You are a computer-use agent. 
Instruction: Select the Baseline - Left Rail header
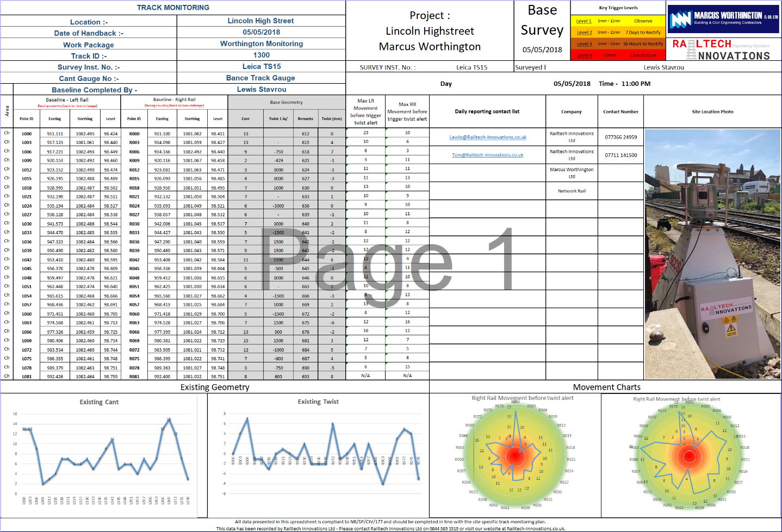[x=67, y=102]
